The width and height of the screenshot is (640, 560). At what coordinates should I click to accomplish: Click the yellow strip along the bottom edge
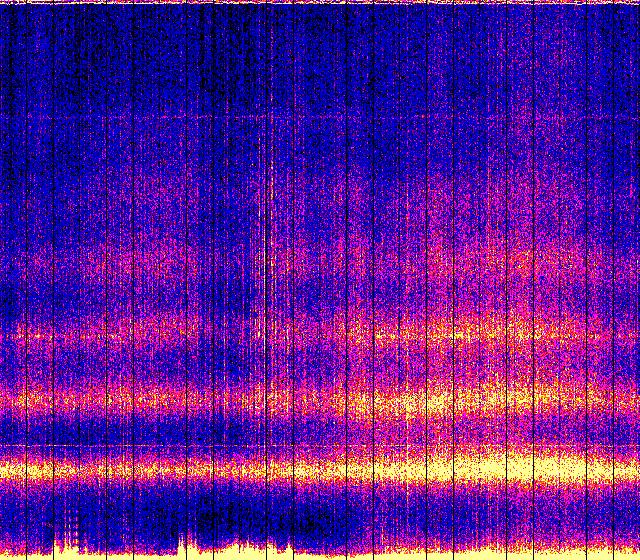400,553
